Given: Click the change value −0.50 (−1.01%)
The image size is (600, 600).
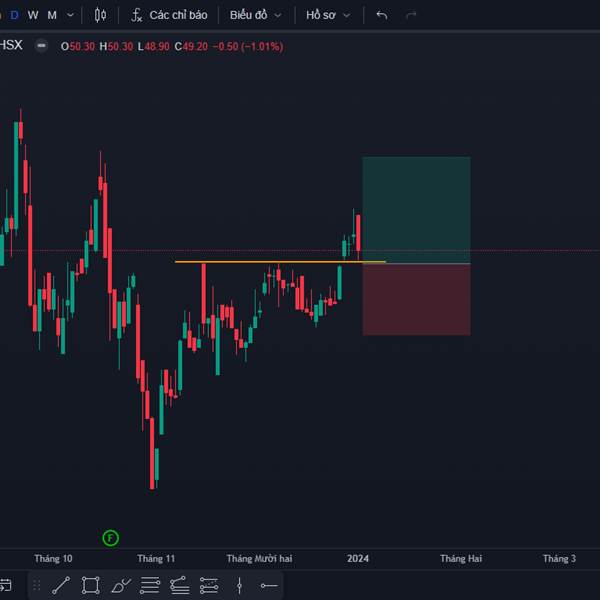Looking at the screenshot, I should pos(248,47).
